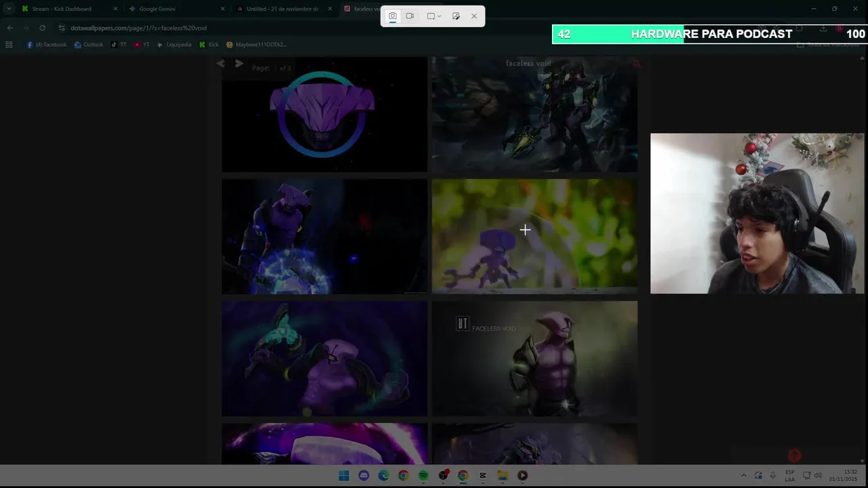Select the faceless void browser tab
Screen dimensions: 868x488
tap(363, 9)
